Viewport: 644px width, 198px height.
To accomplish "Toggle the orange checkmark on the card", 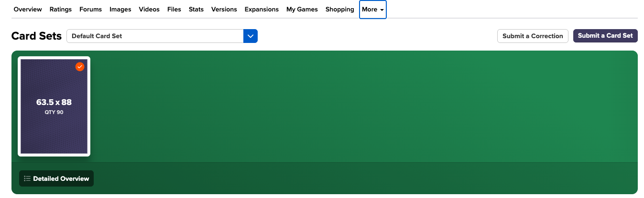I will (80, 67).
